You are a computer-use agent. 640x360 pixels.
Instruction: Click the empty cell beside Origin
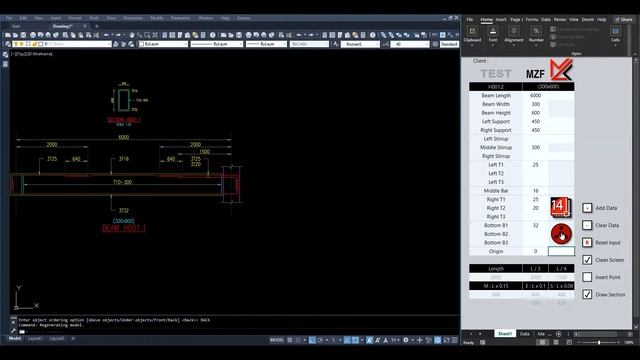(x=561, y=251)
